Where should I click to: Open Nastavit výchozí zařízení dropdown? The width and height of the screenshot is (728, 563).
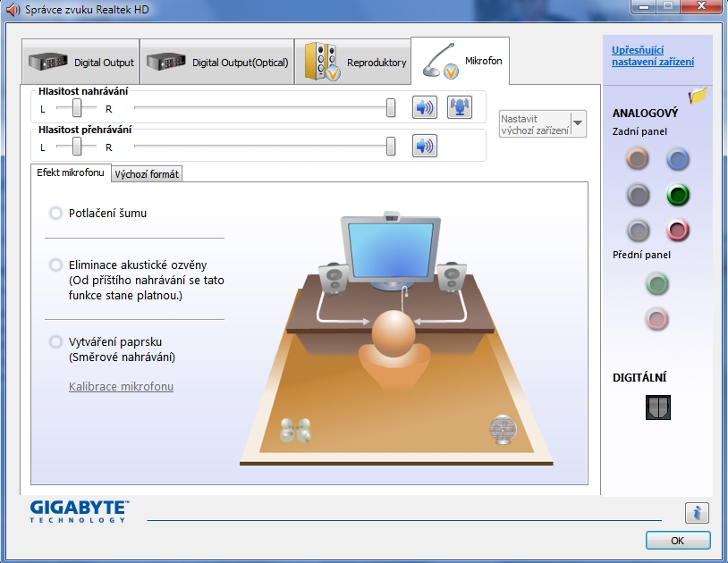click(x=542, y=124)
